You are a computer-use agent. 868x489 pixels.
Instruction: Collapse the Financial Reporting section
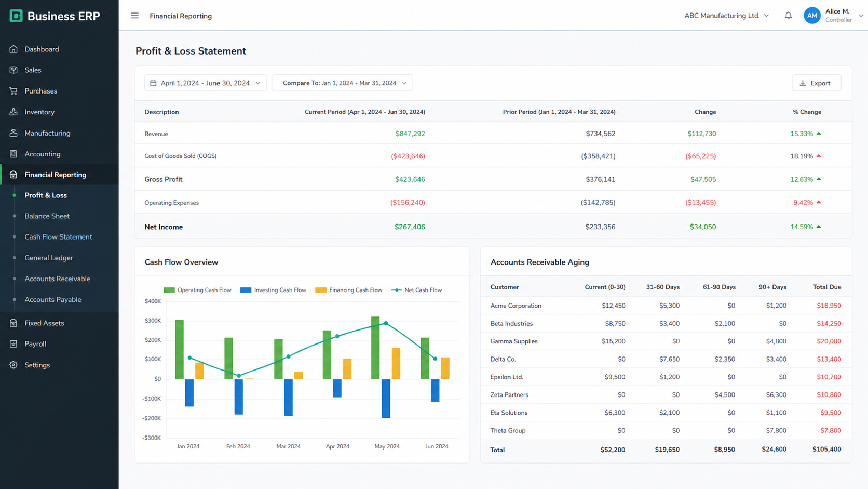[59, 175]
